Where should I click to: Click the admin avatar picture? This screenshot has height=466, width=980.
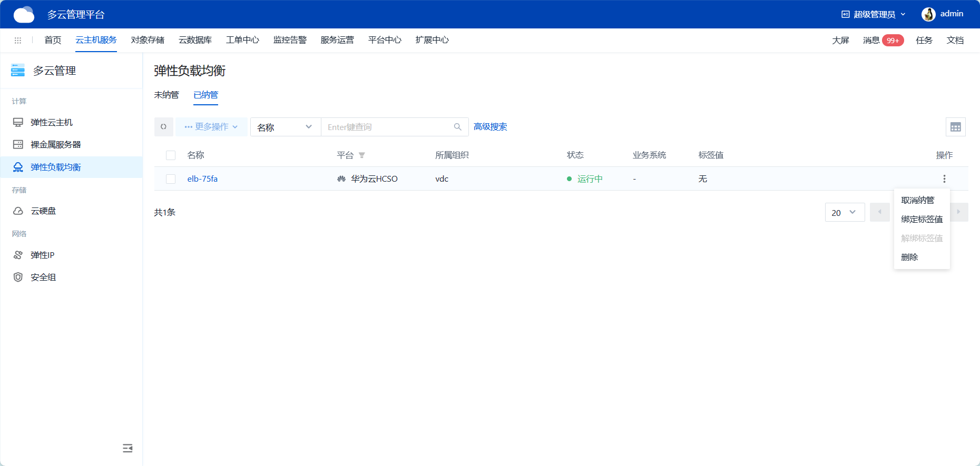pos(928,14)
